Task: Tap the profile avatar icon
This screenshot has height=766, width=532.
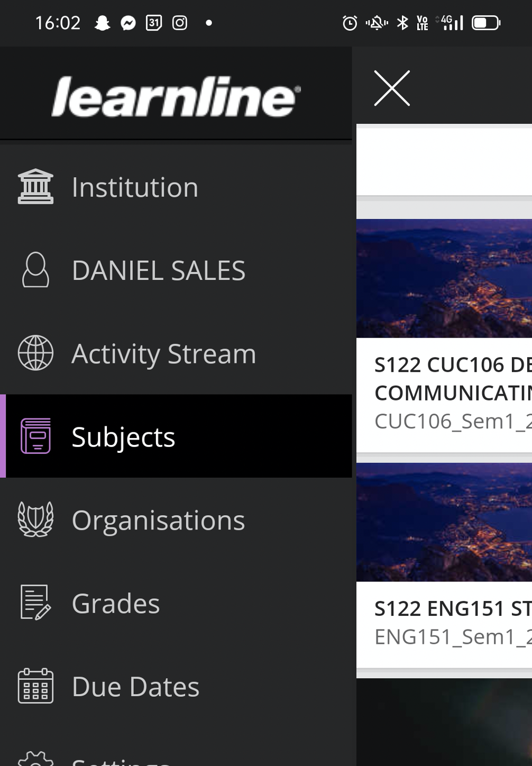Action: pos(35,270)
